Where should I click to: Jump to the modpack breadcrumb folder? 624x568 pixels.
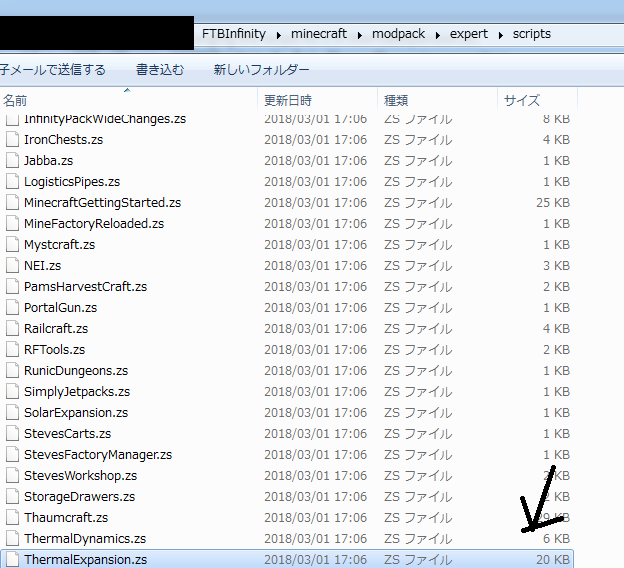tap(398, 34)
